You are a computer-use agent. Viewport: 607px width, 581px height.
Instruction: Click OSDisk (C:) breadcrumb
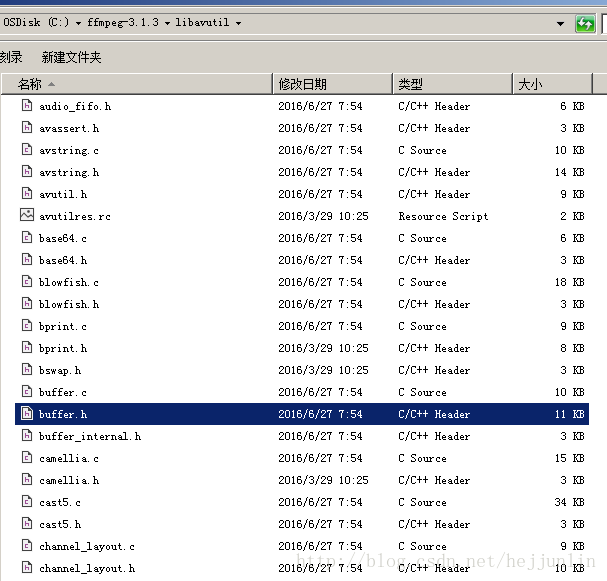[x=36, y=22]
